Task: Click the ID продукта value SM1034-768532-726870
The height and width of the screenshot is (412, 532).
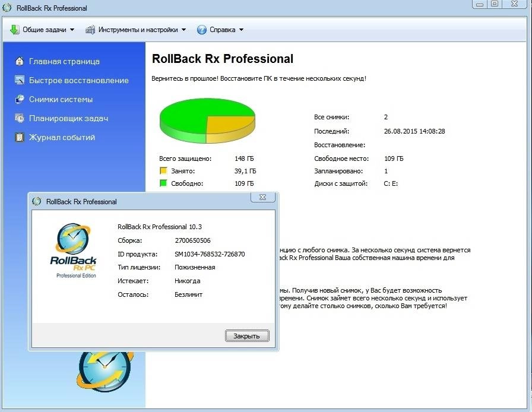Action: (210, 254)
